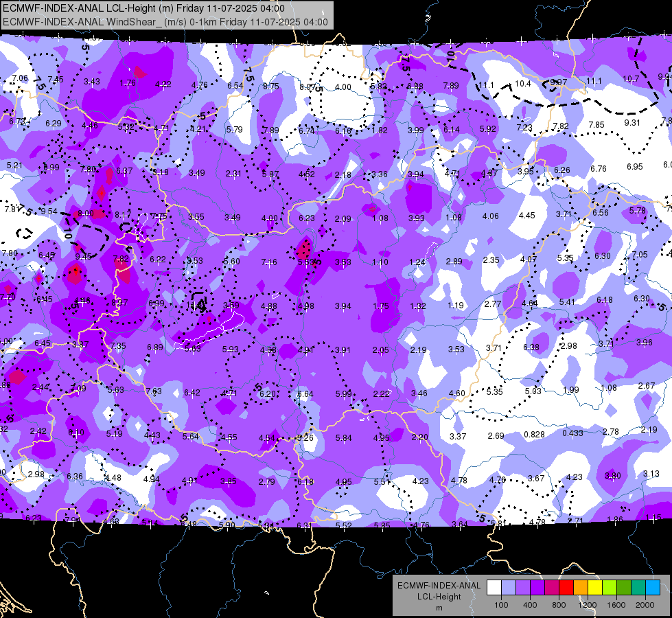Click the wind shear value 5.03
The image size is (672, 618).
click(533, 391)
